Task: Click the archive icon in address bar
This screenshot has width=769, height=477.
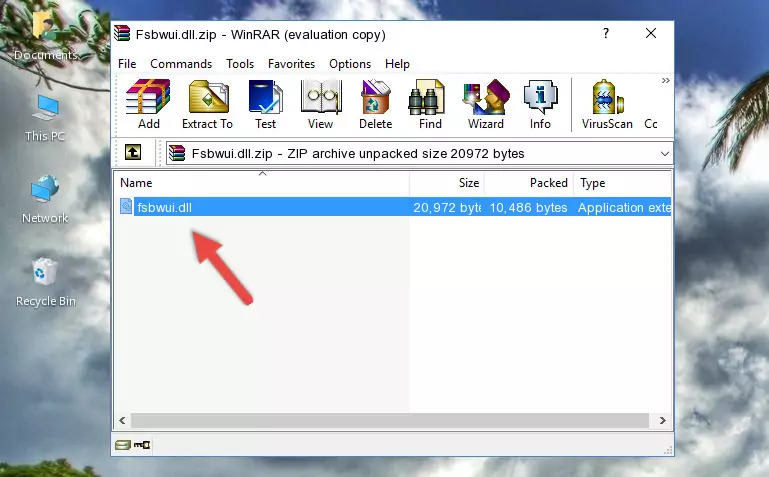Action: tap(177, 153)
